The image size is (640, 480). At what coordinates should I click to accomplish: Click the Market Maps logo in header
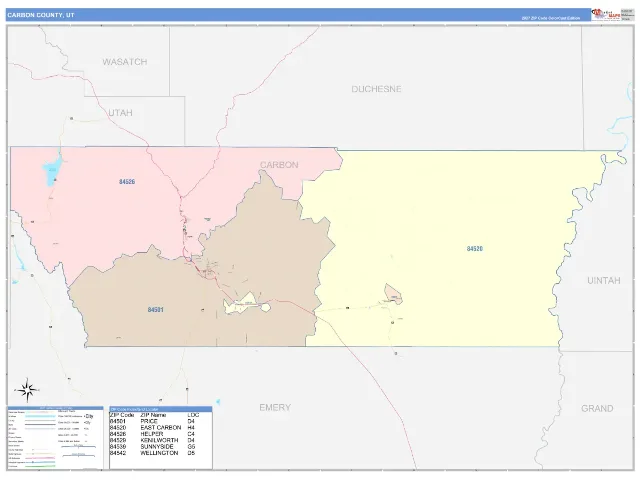click(x=606, y=14)
